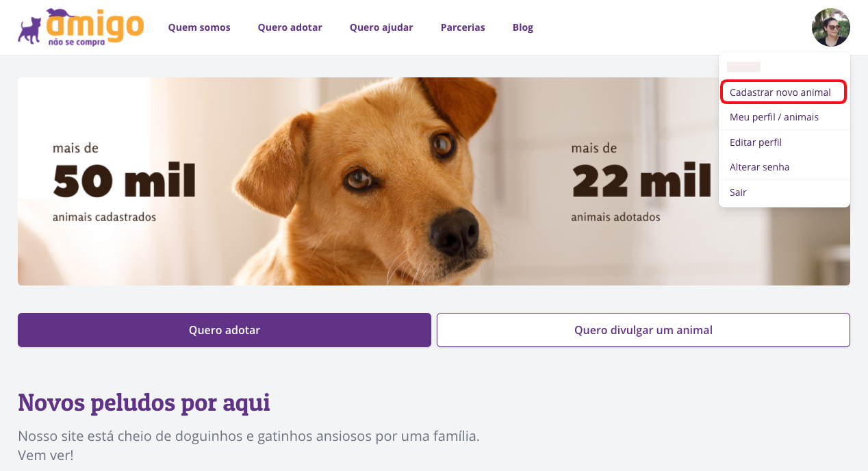Open the Parcerias page from the navbar
The image size is (868, 471).
click(463, 27)
